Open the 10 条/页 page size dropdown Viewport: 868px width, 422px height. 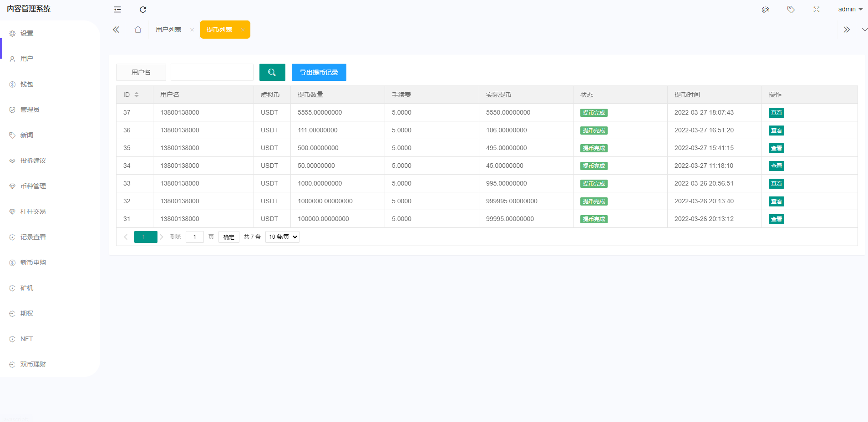click(282, 237)
